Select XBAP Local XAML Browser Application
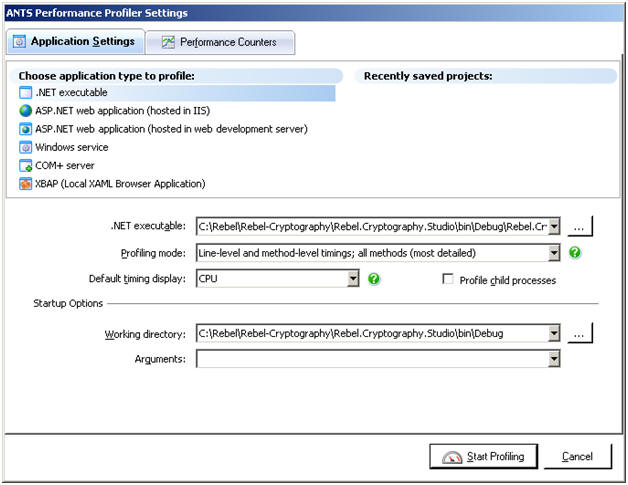The width and height of the screenshot is (628, 485). coord(112,184)
